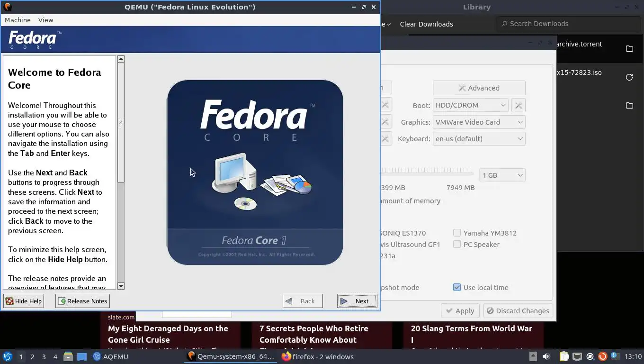The width and height of the screenshot is (644, 364).
Task: Open the Keyboard en-us dropdown
Action: (479, 138)
